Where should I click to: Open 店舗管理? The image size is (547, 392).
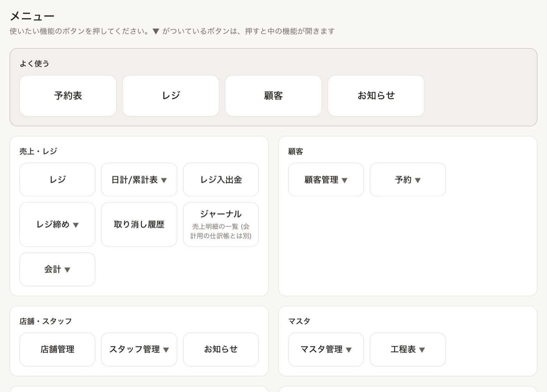point(57,349)
